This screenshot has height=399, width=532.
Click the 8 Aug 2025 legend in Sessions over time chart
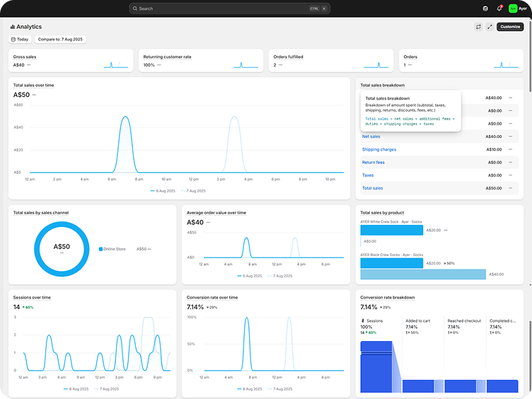[x=76, y=389]
